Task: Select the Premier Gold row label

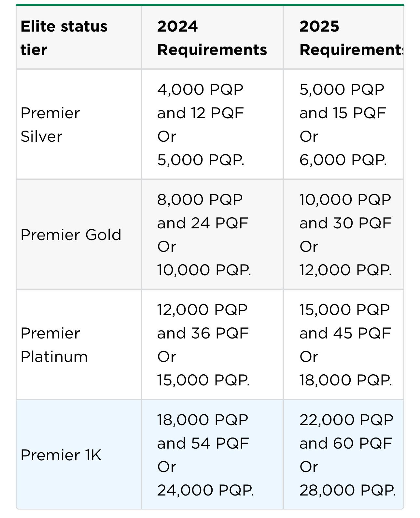Action: 71,235
